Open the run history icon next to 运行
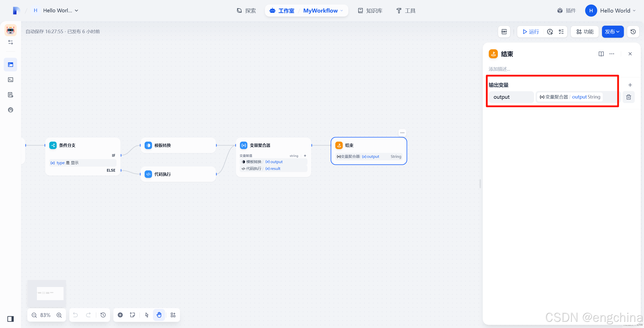The height and width of the screenshot is (328, 644). click(550, 32)
